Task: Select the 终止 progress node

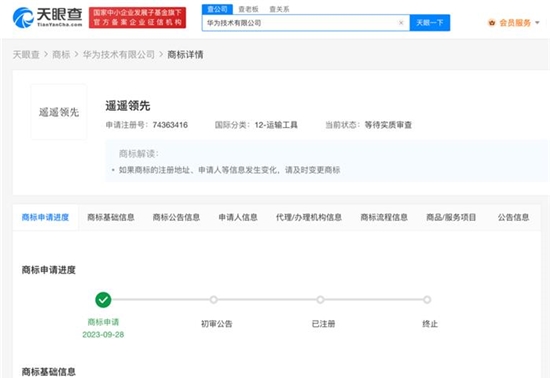Action: pos(427,300)
